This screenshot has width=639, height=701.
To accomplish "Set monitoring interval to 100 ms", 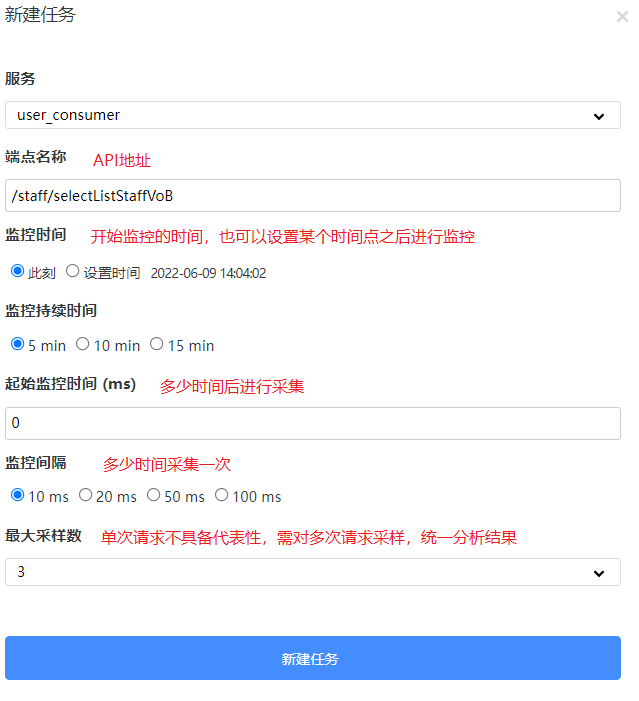I will click(221, 495).
